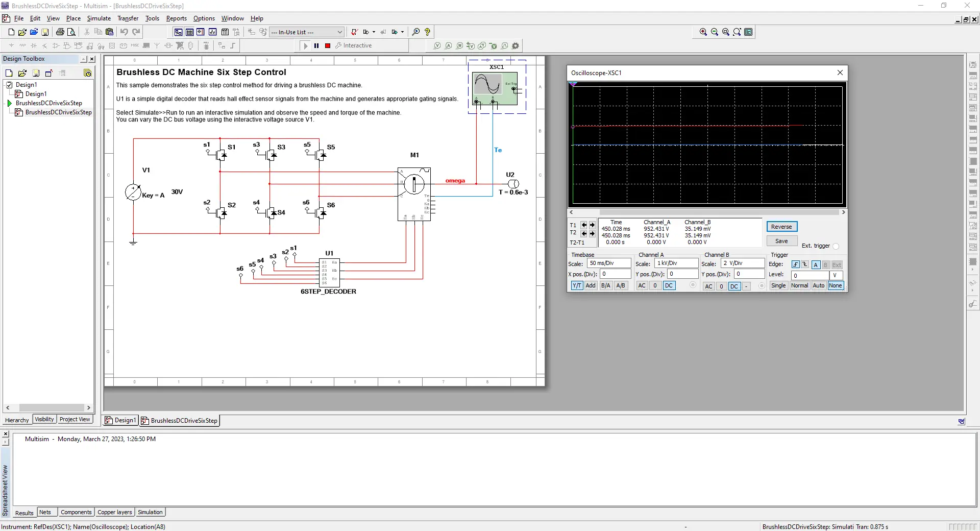Image resolution: width=980 pixels, height=531 pixels.
Task: Pause the running simulation
Action: (x=316, y=46)
